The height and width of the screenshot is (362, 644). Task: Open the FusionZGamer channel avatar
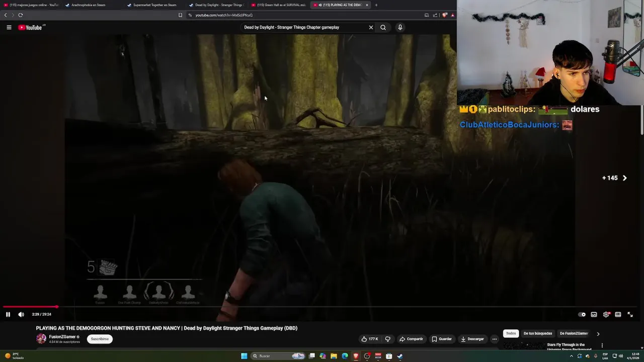pos(41,339)
